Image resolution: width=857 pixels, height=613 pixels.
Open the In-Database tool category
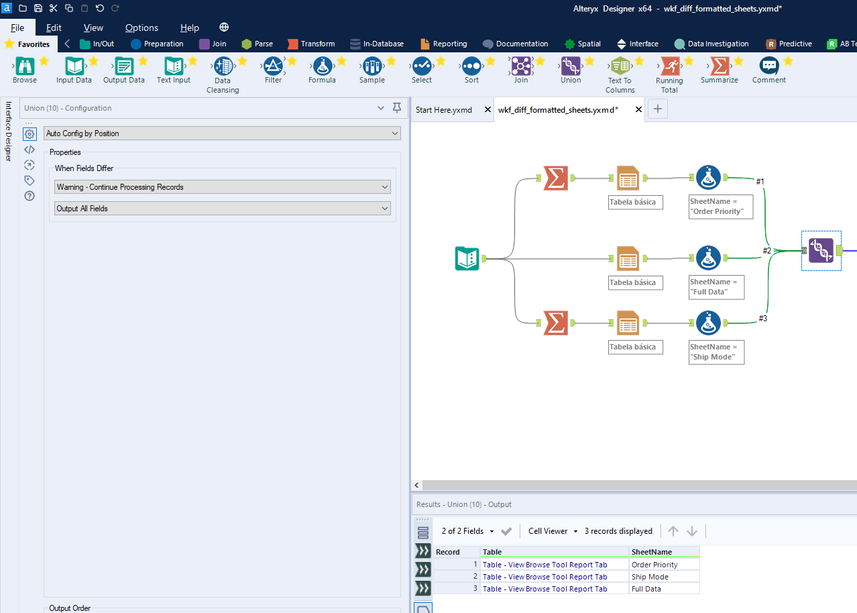[x=377, y=44]
